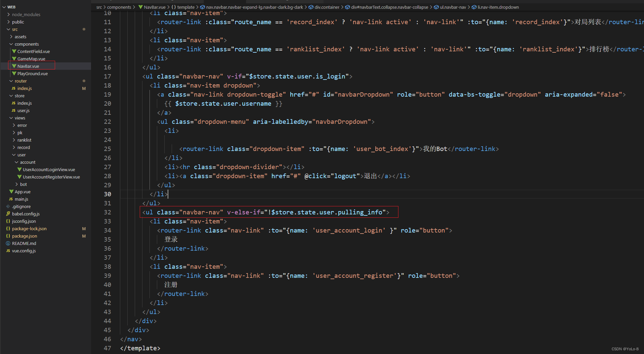Open user.js in store folder

(24, 110)
